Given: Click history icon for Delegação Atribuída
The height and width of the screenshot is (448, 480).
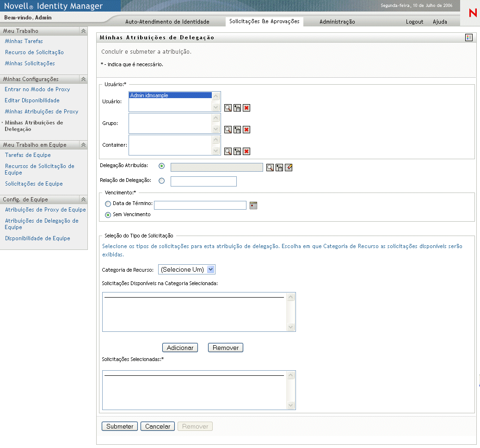Looking at the screenshot, I should coord(279,168).
